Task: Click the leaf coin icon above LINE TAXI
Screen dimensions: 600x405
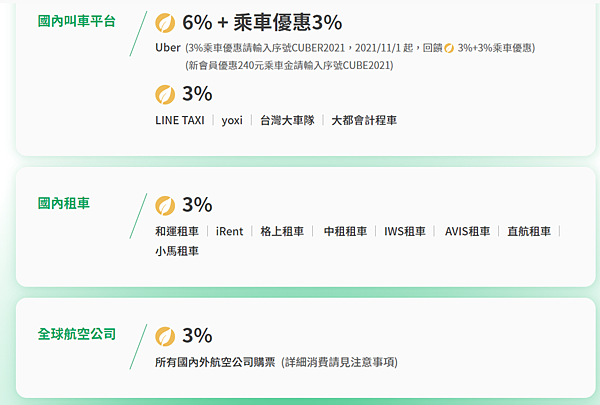Action: [165, 95]
